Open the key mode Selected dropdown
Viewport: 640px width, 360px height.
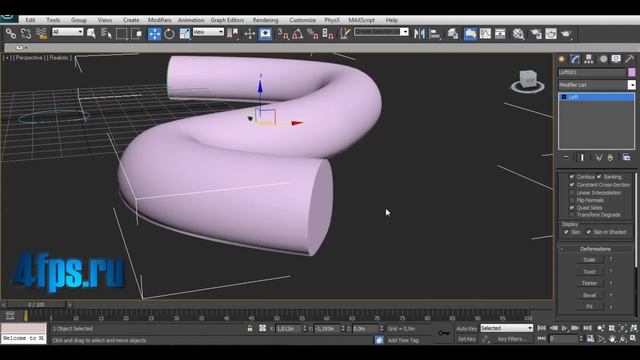click(507, 328)
